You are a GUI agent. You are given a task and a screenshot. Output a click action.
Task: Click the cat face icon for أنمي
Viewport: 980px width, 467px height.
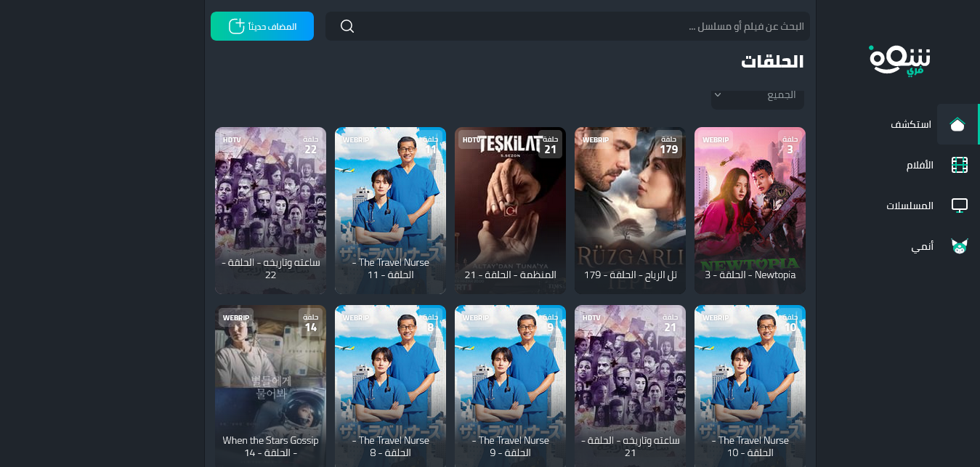(x=960, y=246)
